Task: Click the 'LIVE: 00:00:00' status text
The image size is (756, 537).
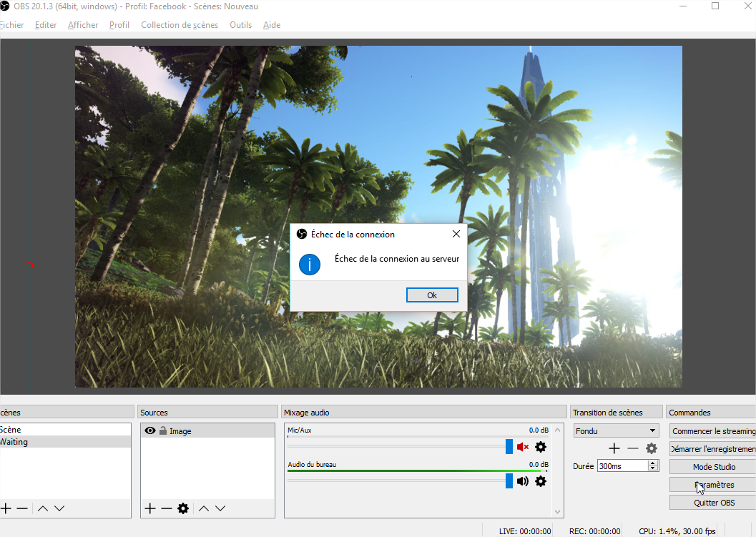Action: coord(525,531)
